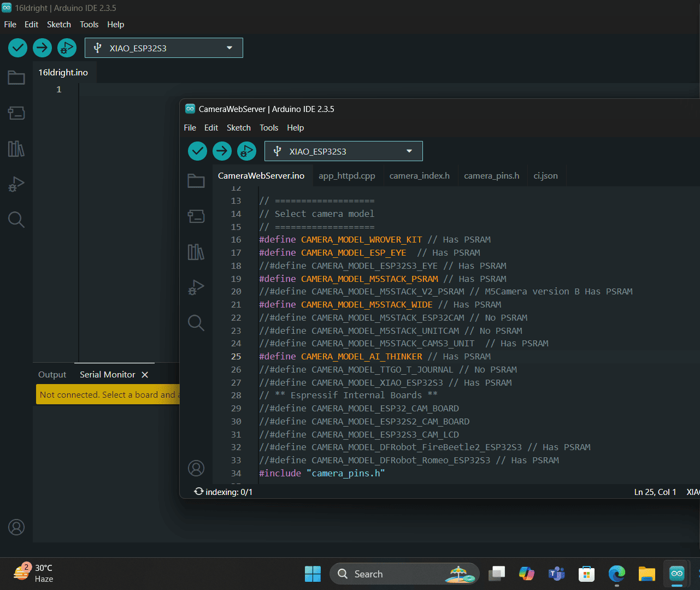
Task: Open XIAO_ESP32S3 board dropdown in CameraWebServer
Action: coord(344,151)
